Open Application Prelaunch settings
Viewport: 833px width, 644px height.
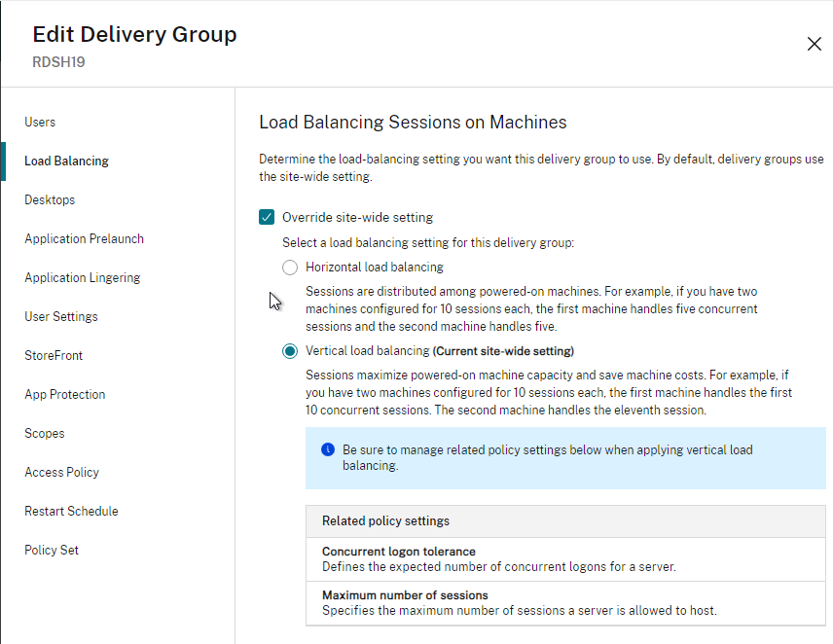pyautogui.click(x=84, y=239)
